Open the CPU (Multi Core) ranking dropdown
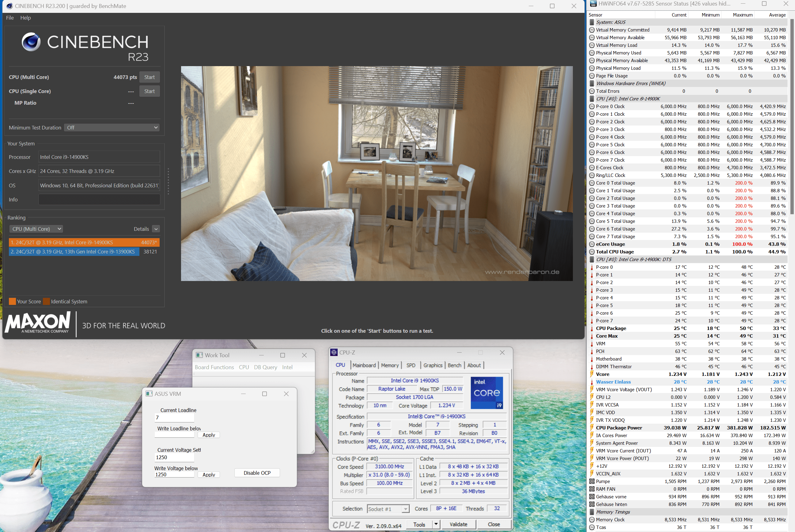Screen dimensions: 795x532 pyautogui.click(x=36, y=229)
